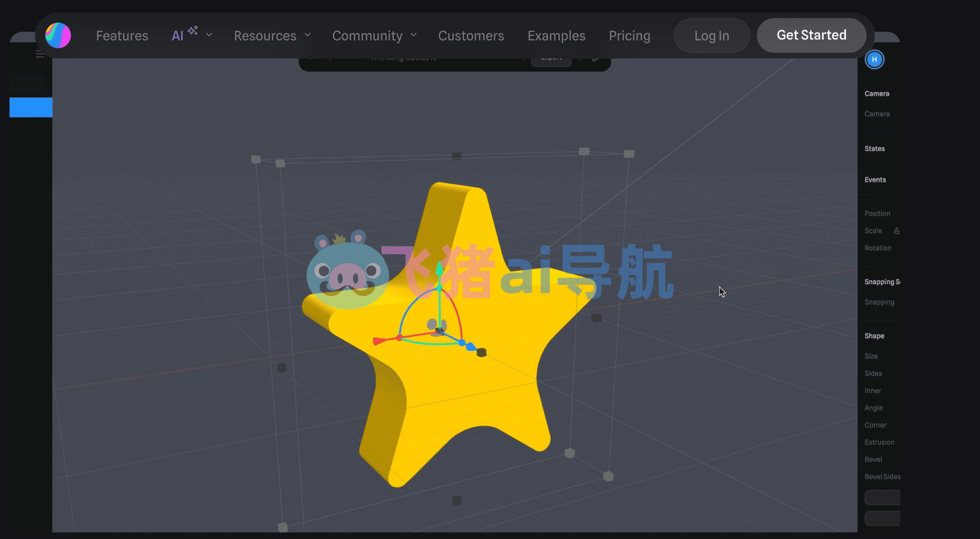Open the Community menu
Screen dimensions: 980x539
pyautogui.click(x=367, y=36)
